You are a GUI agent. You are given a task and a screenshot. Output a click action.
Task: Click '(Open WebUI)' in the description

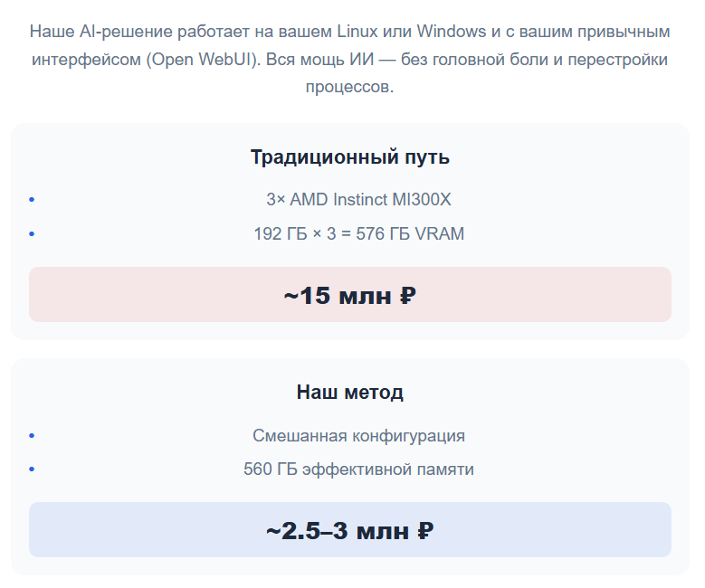point(204,60)
